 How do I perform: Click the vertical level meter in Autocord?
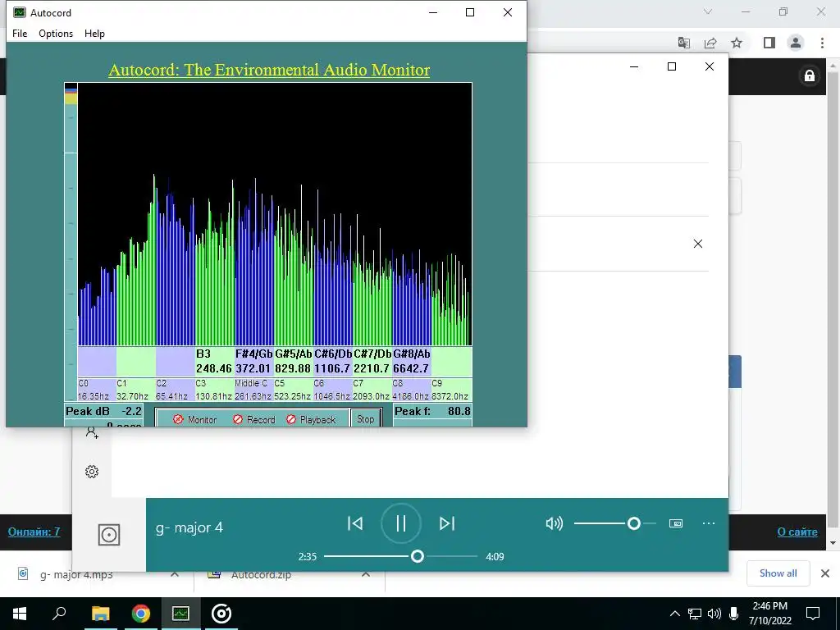point(71,241)
